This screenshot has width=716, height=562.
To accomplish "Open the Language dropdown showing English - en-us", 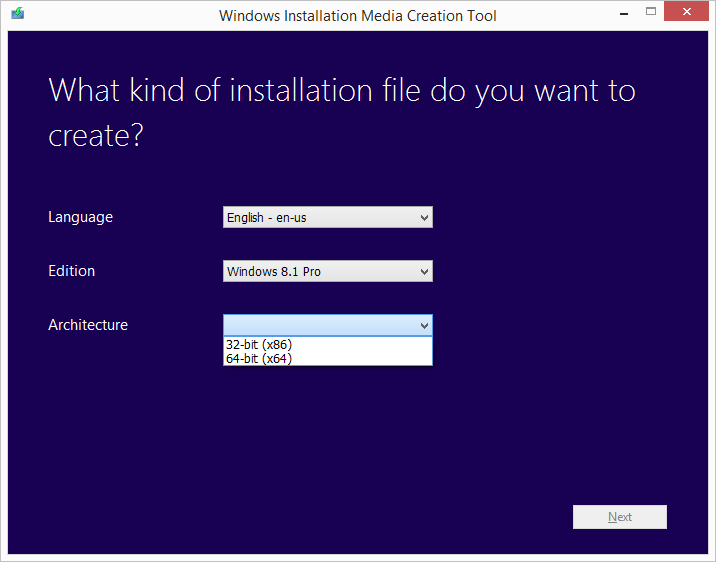I will click(x=327, y=217).
